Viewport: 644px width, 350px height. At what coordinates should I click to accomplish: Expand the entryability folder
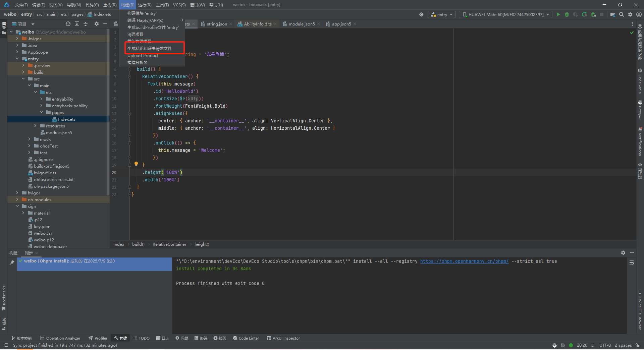(x=41, y=99)
